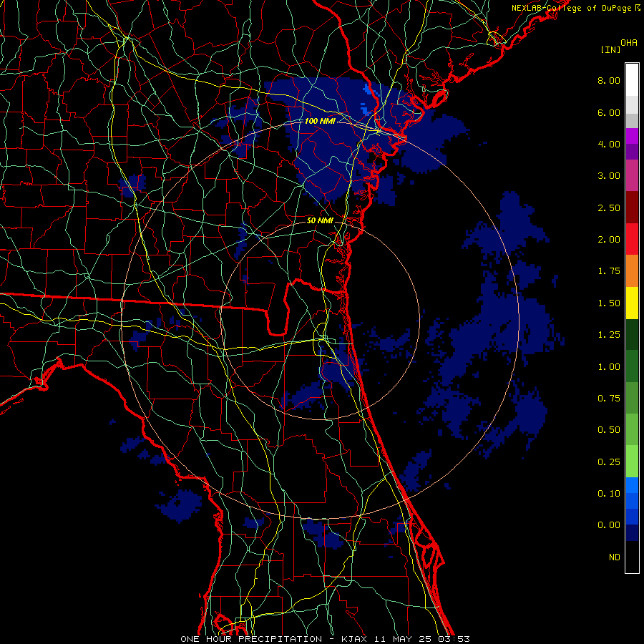The height and width of the screenshot is (644, 644).
Task: Click the 100 NMI range ring label
Action: [x=320, y=121]
